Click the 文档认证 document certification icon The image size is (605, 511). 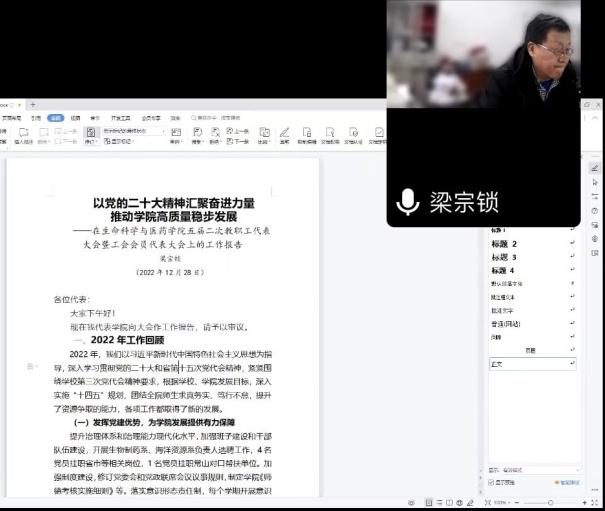(353, 136)
